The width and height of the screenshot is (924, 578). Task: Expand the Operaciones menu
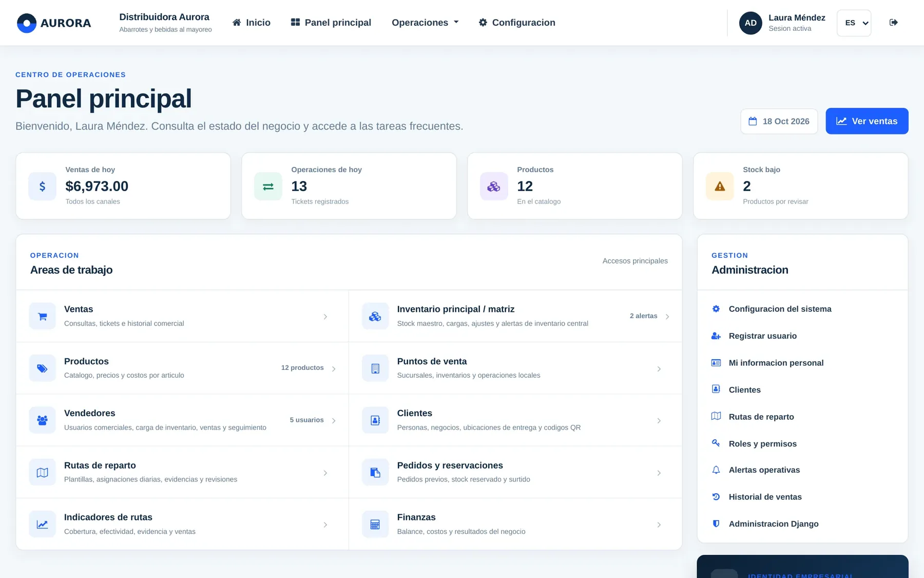(x=425, y=23)
